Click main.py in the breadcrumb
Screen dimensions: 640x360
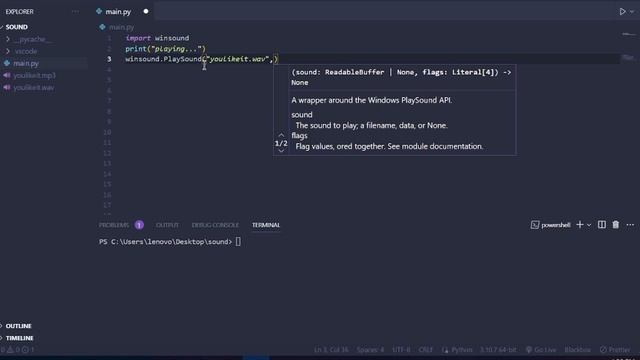pyautogui.click(x=121, y=27)
